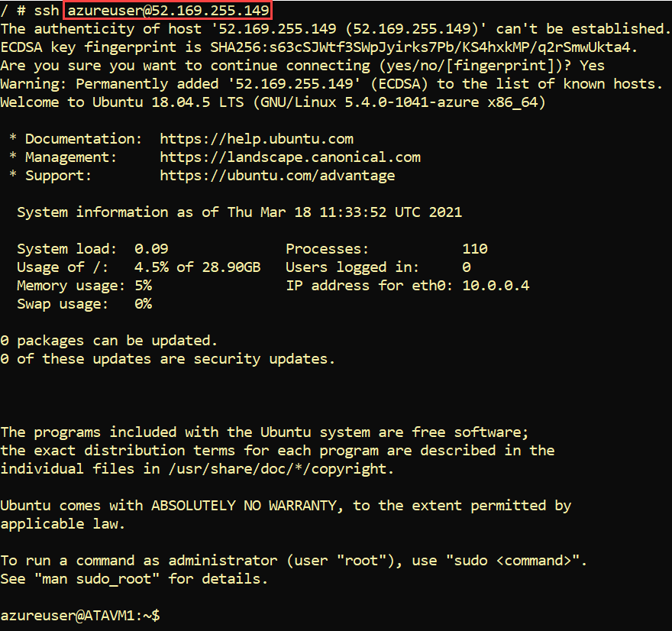This screenshot has height=631, width=672.
Task: Click the Processes count 110
Action: click(475, 248)
